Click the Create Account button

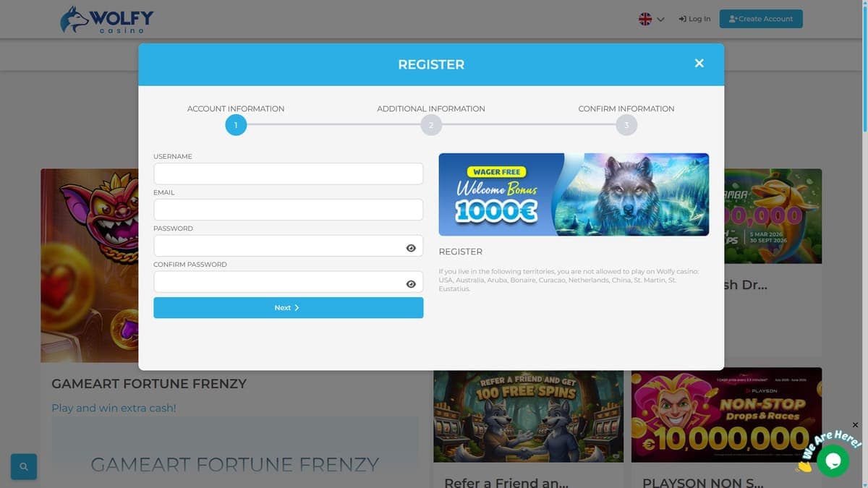coord(761,19)
